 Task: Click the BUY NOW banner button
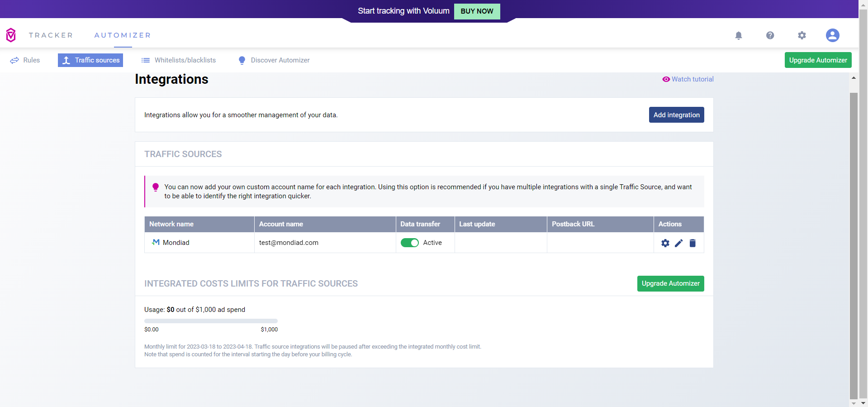(477, 11)
